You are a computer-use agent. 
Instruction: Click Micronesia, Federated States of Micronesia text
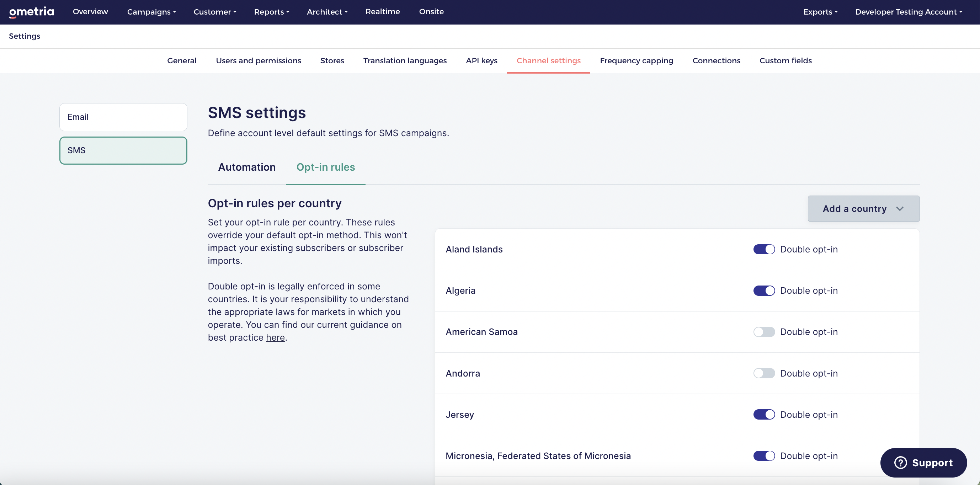[538, 456]
